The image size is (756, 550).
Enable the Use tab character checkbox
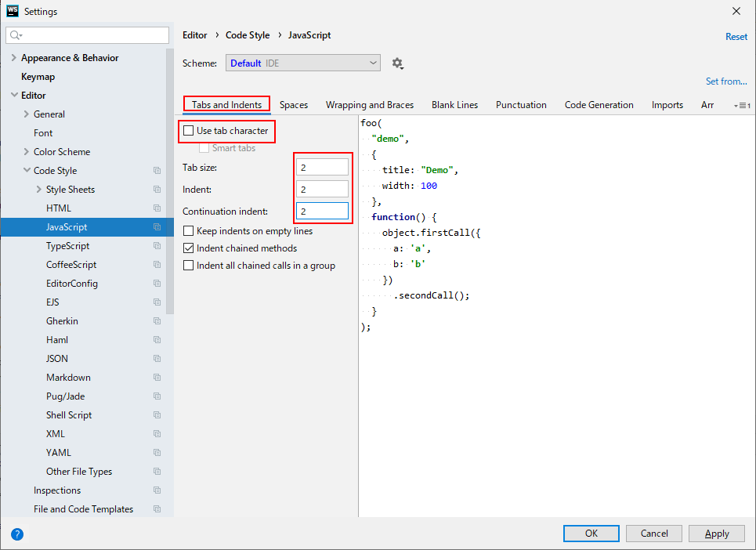(189, 131)
